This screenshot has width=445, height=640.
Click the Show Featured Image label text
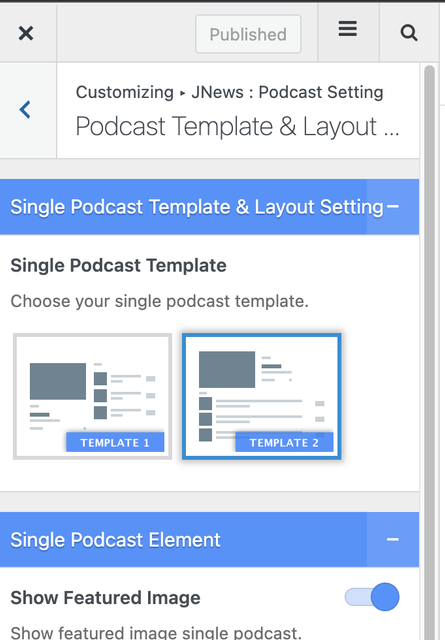(105, 598)
